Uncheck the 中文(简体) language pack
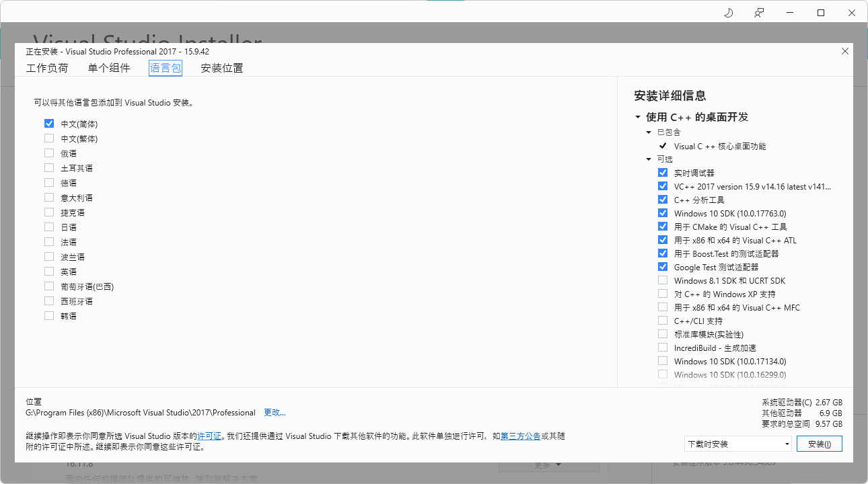 click(x=49, y=124)
